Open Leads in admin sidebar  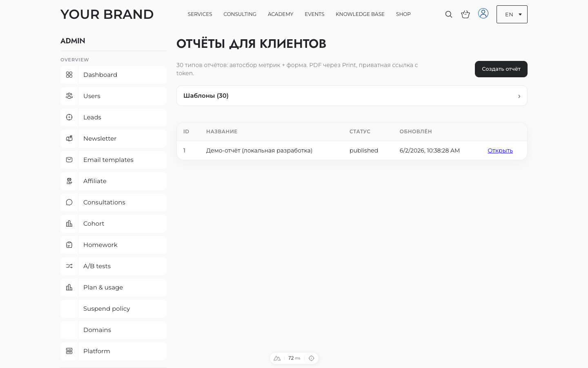click(x=114, y=117)
